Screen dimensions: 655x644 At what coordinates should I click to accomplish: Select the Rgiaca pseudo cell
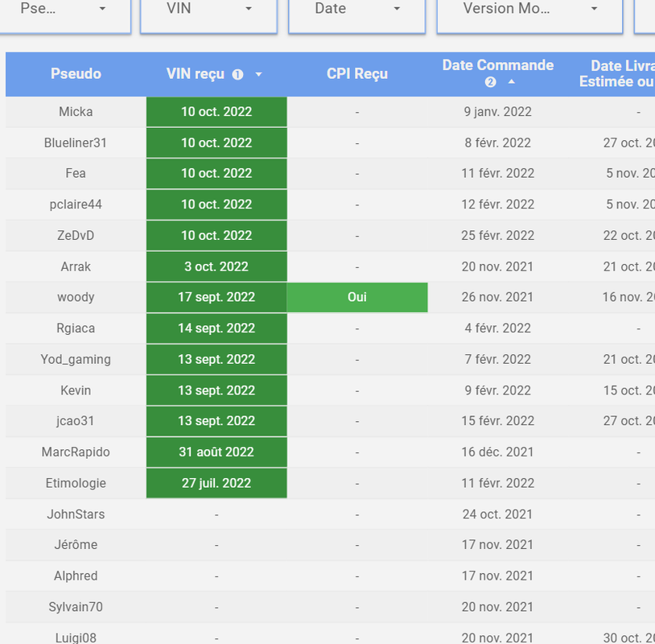click(76, 328)
